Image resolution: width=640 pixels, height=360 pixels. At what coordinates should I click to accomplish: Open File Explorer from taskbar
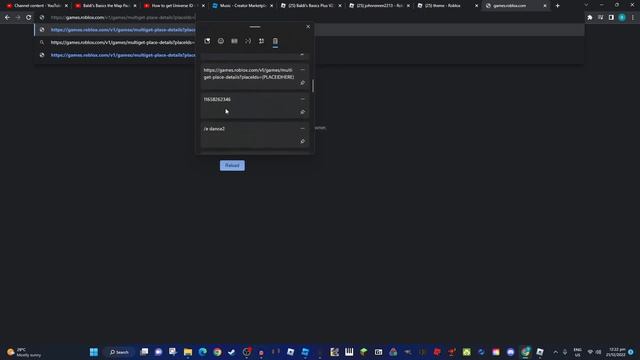pyautogui.click(x=188, y=352)
